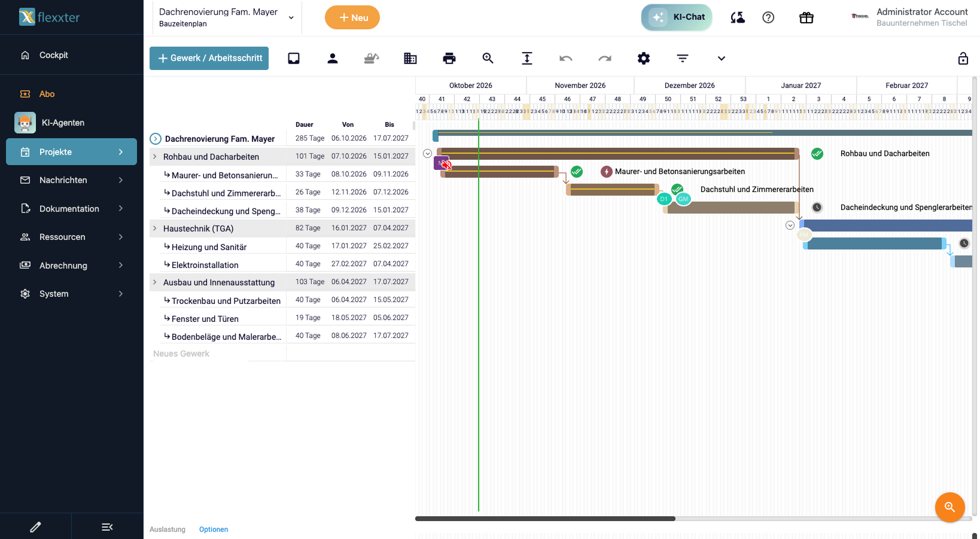Click the horizontal Gantt scrollbar
The height and width of the screenshot is (539, 980).
click(x=545, y=519)
